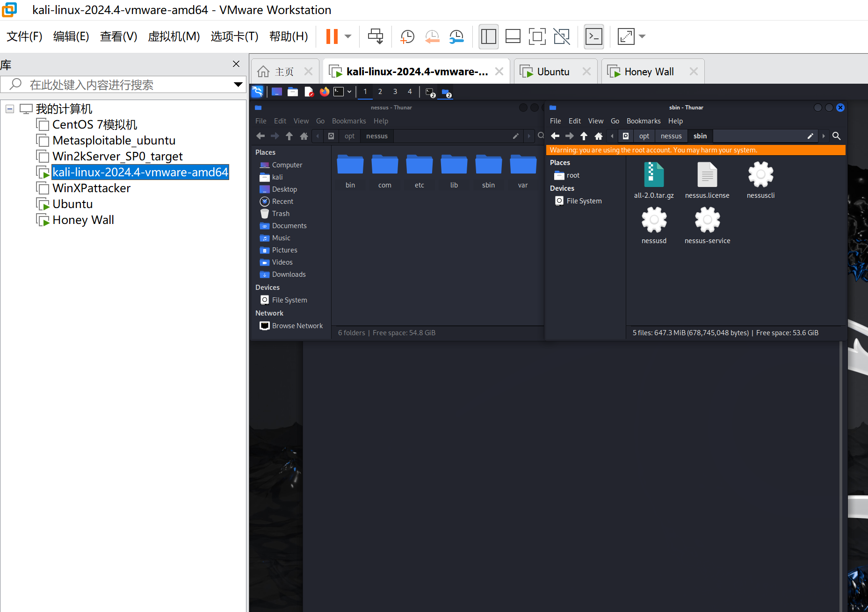Open the power options dropdown next to pause
868x612 pixels.
tap(348, 36)
